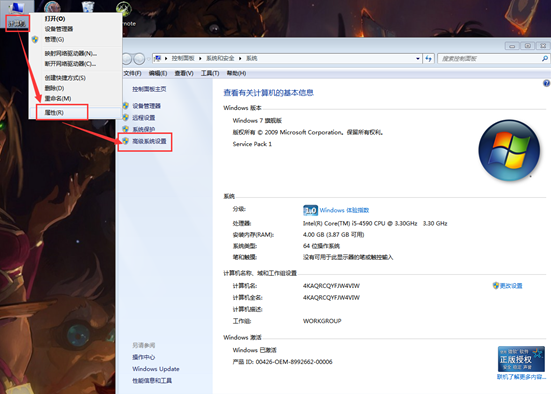
Task: Open 远程设置 in the left sidebar
Action: (x=144, y=118)
